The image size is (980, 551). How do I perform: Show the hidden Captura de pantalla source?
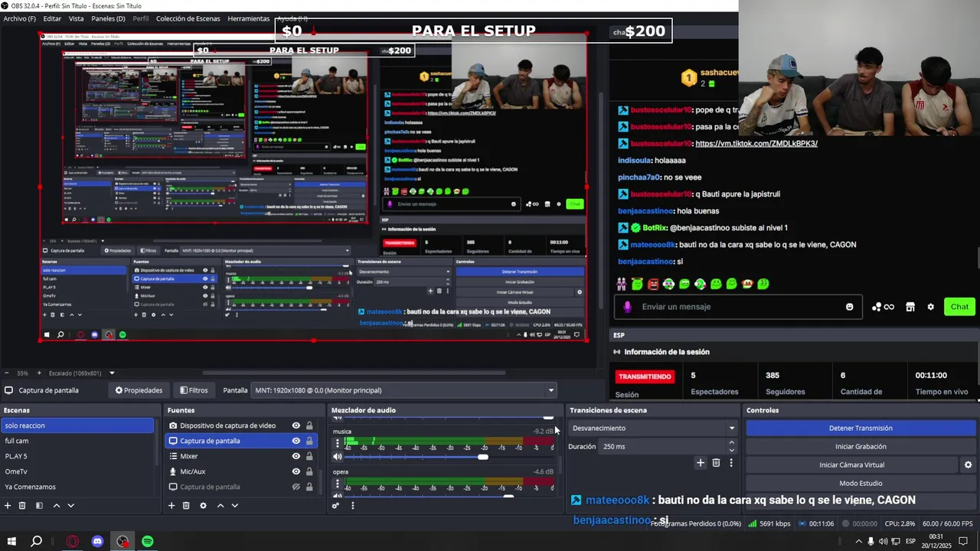296,487
